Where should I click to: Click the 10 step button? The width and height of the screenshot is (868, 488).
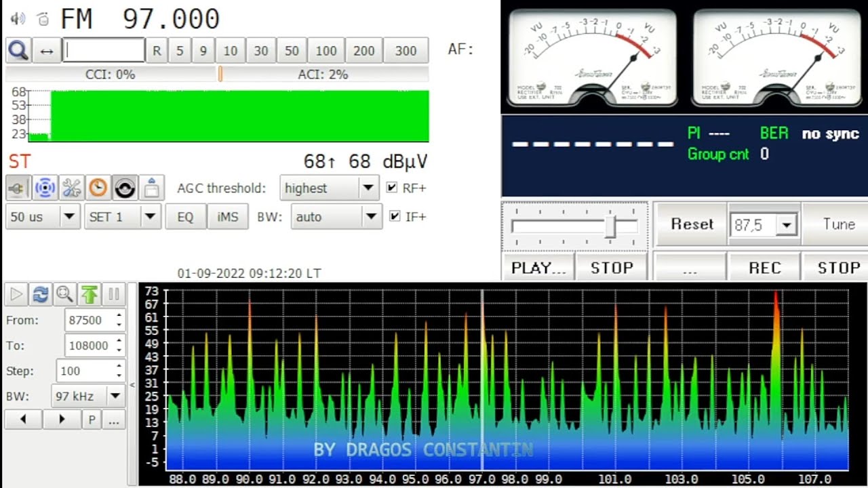tap(231, 51)
